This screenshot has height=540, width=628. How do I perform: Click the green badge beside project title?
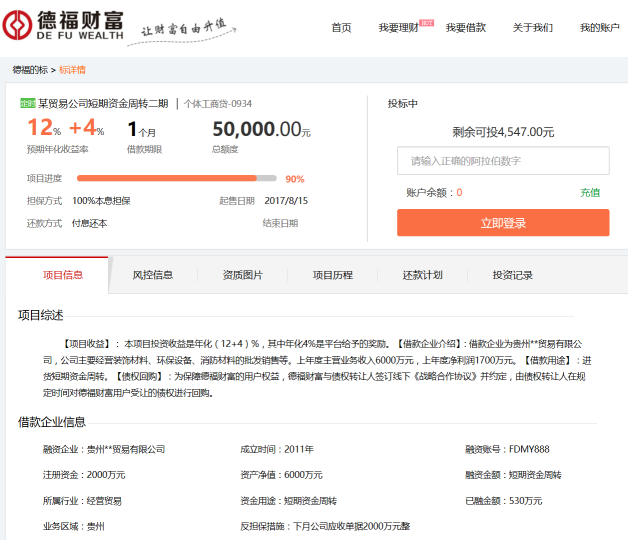pyautogui.click(x=28, y=103)
